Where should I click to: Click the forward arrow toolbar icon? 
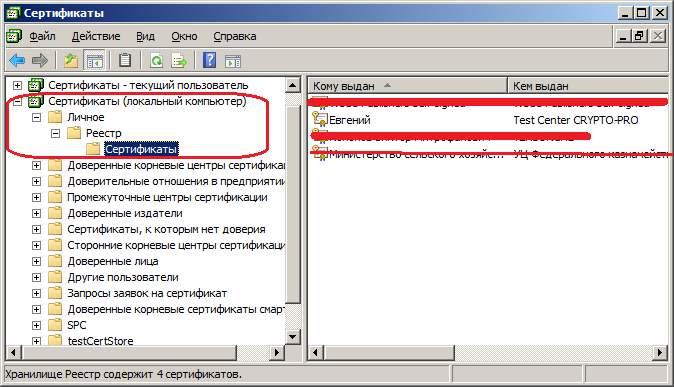[40, 61]
